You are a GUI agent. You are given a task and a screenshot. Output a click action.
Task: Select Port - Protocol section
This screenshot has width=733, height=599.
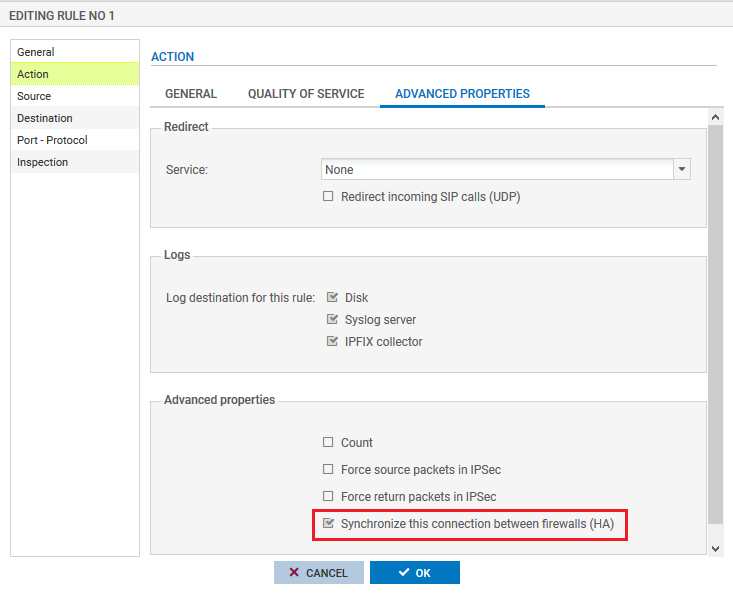point(52,140)
